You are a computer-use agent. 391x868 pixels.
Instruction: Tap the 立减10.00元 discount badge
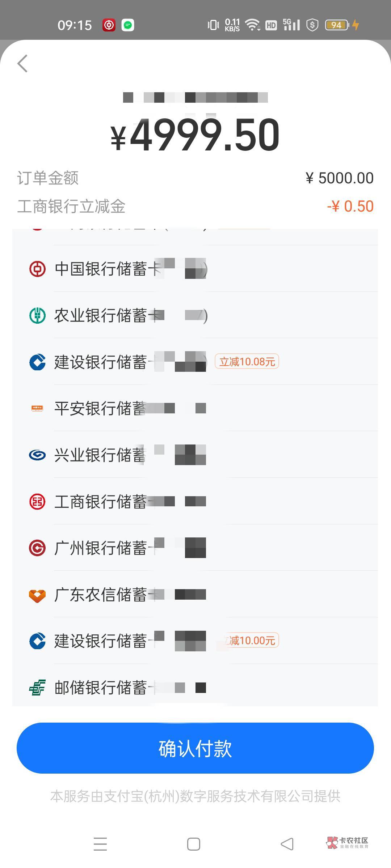click(x=251, y=641)
